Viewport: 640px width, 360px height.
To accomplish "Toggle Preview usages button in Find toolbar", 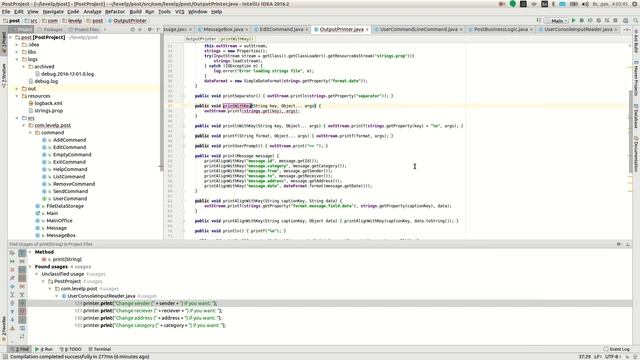I will point(22,328).
